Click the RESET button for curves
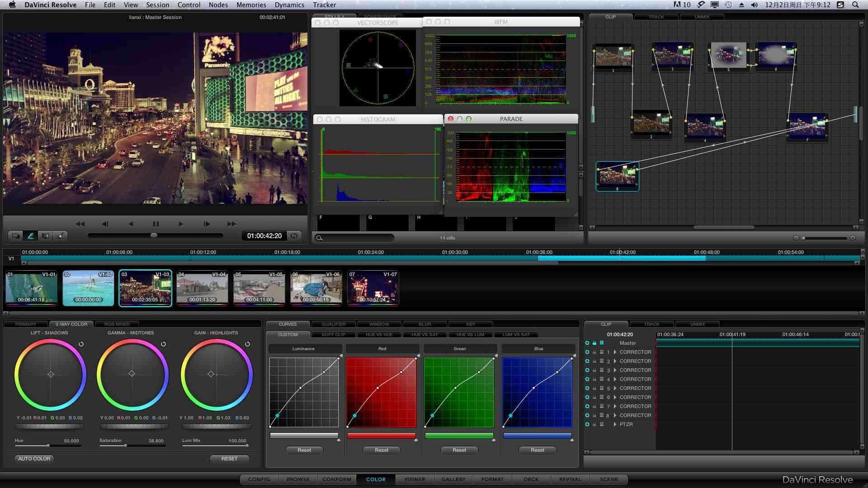This screenshot has height=488, width=868. tap(304, 449)
